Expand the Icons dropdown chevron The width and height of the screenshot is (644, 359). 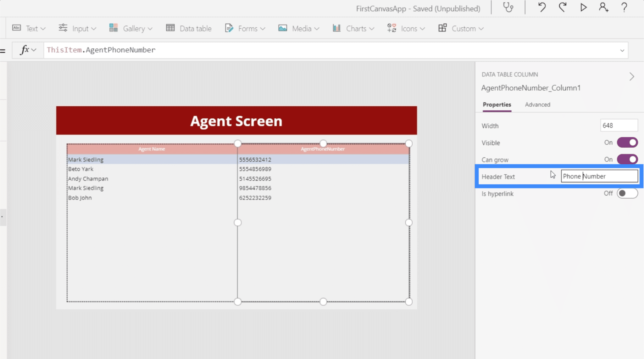(x=422, y=29)
